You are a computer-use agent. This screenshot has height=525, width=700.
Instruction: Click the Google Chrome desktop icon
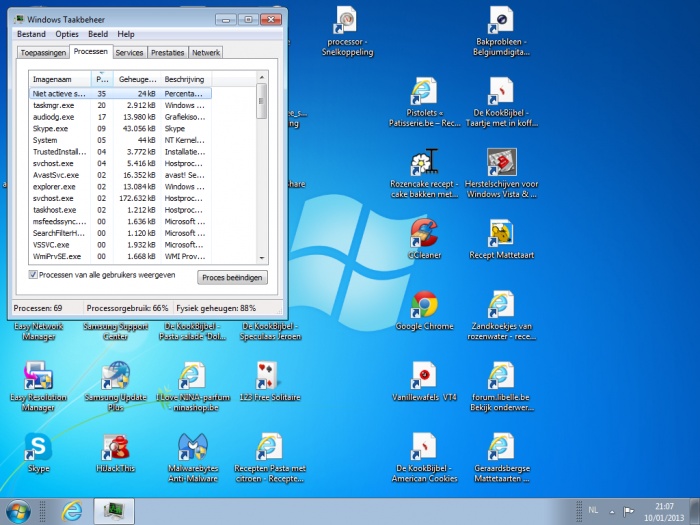point(424,304)
